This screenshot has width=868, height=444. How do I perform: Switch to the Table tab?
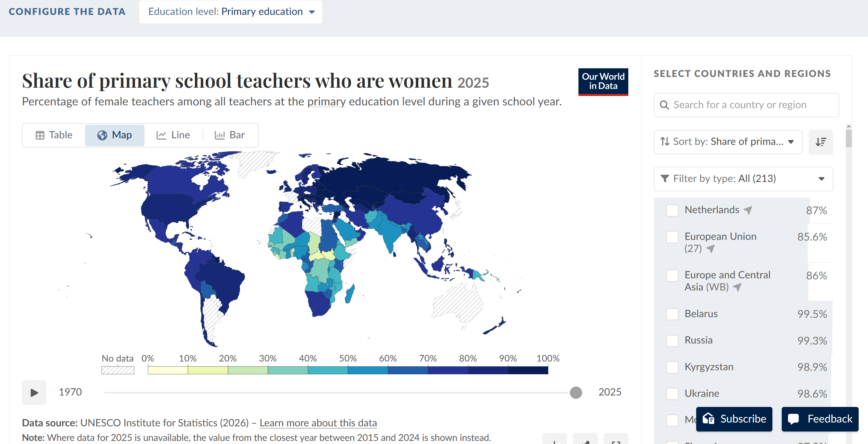pyautogui.click(x=54, y=135)
